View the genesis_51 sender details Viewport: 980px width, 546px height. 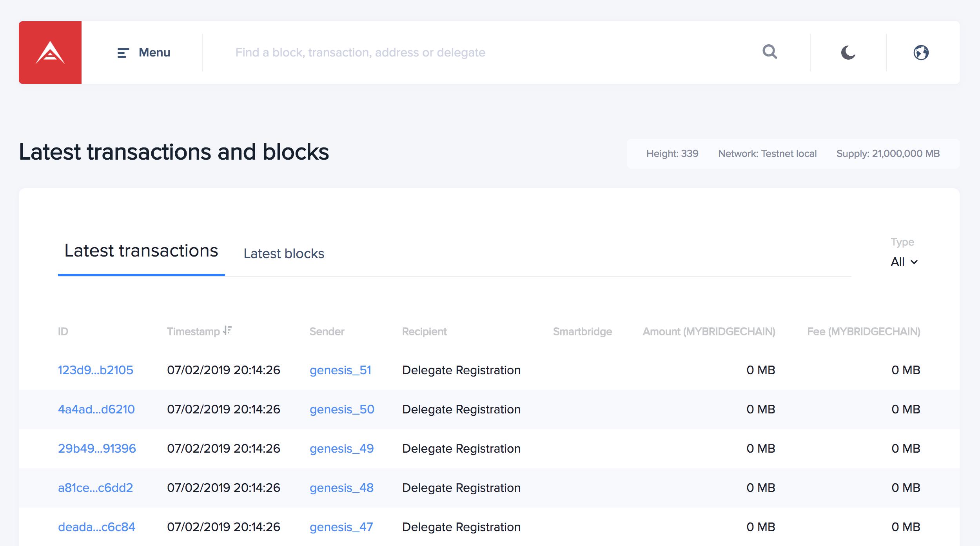point(340,370)
